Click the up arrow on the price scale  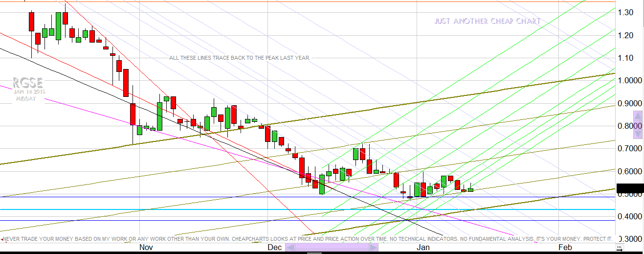(638, 116)
